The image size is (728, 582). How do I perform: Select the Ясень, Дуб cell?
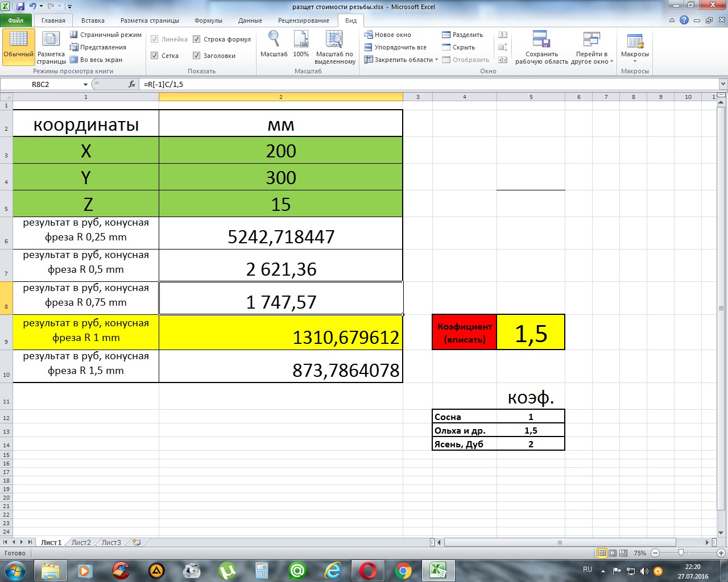tap(465, 444)
